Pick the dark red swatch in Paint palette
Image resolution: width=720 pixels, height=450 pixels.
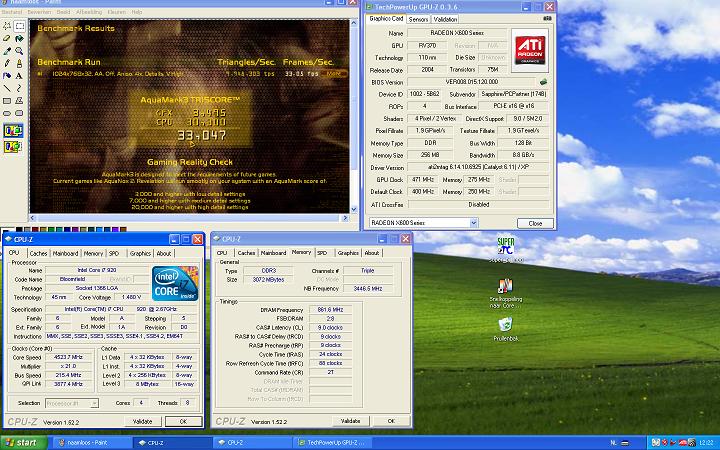pos(35,229)
